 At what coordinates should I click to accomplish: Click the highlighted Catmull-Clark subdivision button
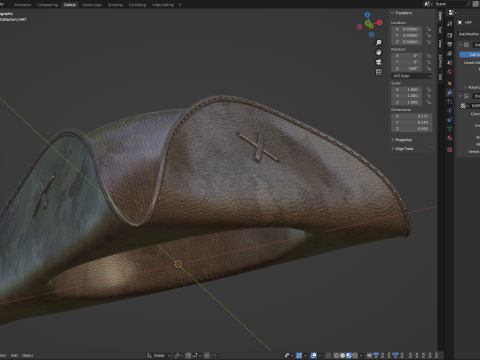tap(470, 54)
